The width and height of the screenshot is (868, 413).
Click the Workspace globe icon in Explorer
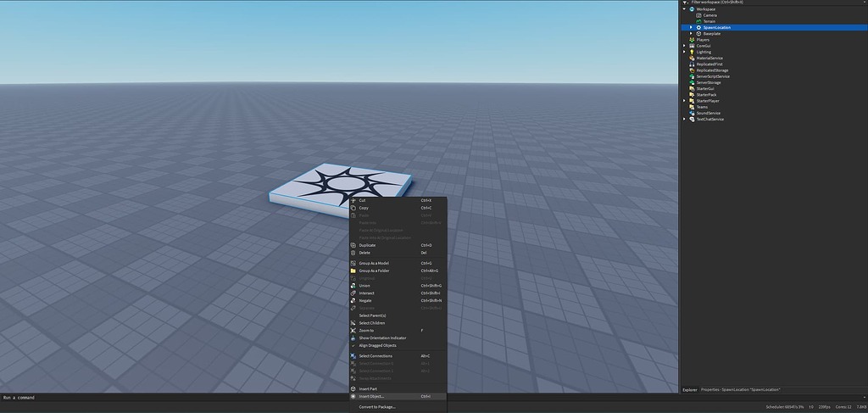(x=692, y=9)
